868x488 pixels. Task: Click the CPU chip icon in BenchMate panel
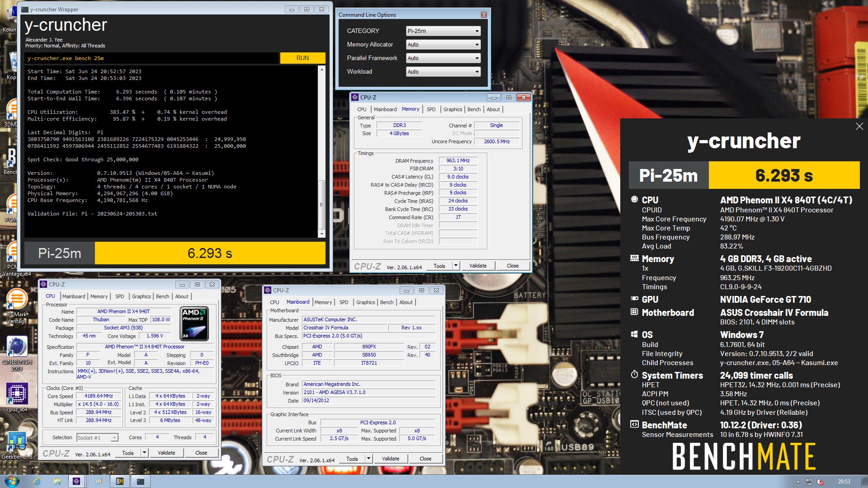634,199
